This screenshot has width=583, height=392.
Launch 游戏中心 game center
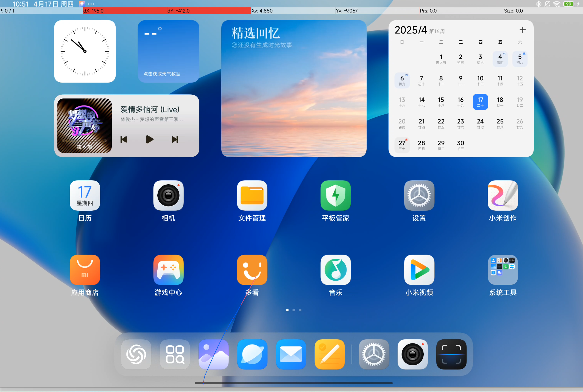tap(168, 270)
